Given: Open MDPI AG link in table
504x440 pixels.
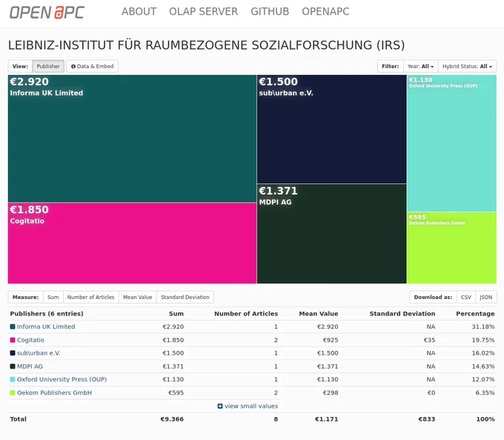Looking at the screenshot, I should tap(30, 367).
